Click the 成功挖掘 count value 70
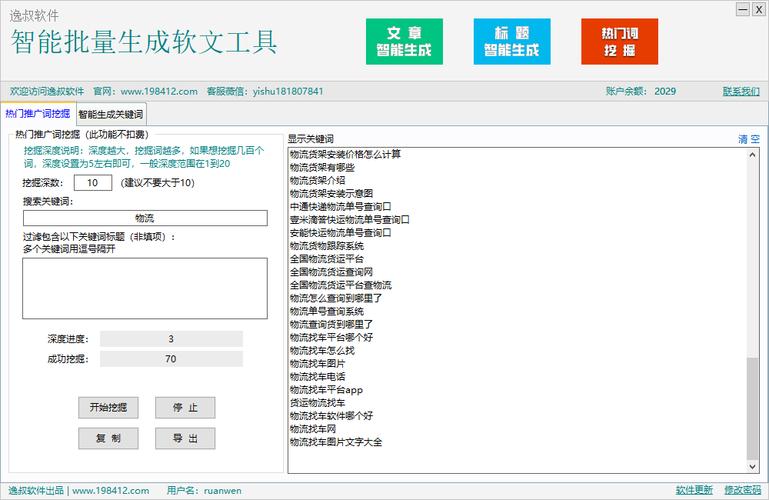The width and height of the screenshot is (769, 500). pos(171,359)
